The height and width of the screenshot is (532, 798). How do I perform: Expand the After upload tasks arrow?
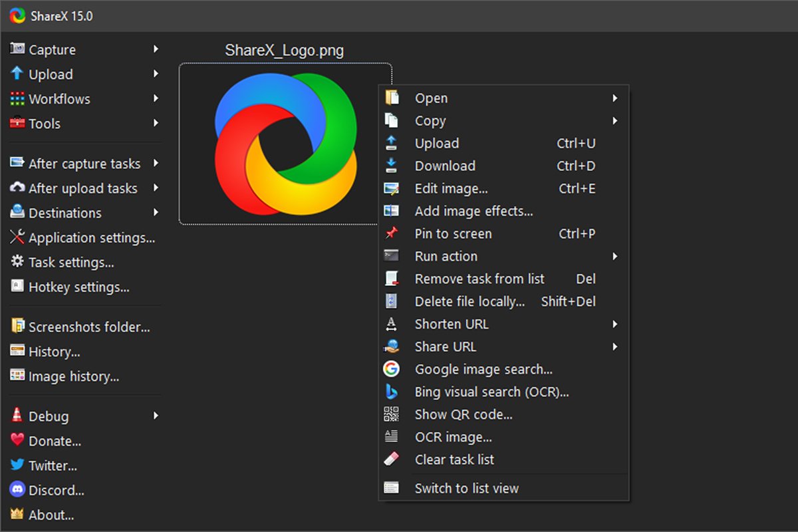pos(156,188)
